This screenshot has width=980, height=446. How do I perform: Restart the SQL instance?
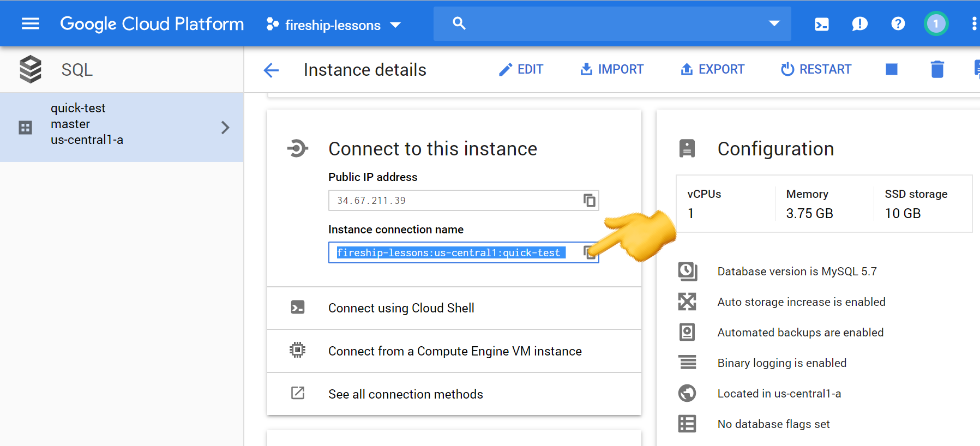[816, 69]
